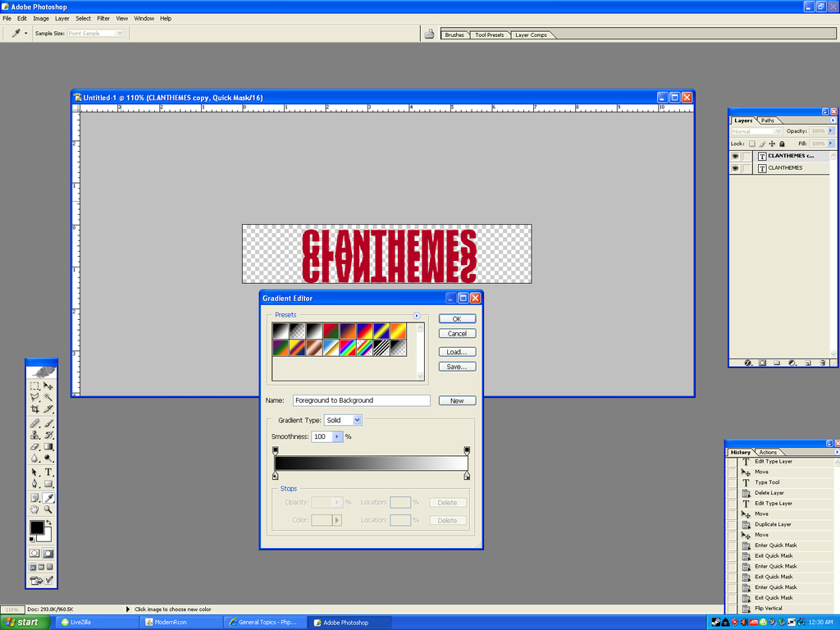
Task: Reset to default foreground and background colors
Action: click(32, 539)
